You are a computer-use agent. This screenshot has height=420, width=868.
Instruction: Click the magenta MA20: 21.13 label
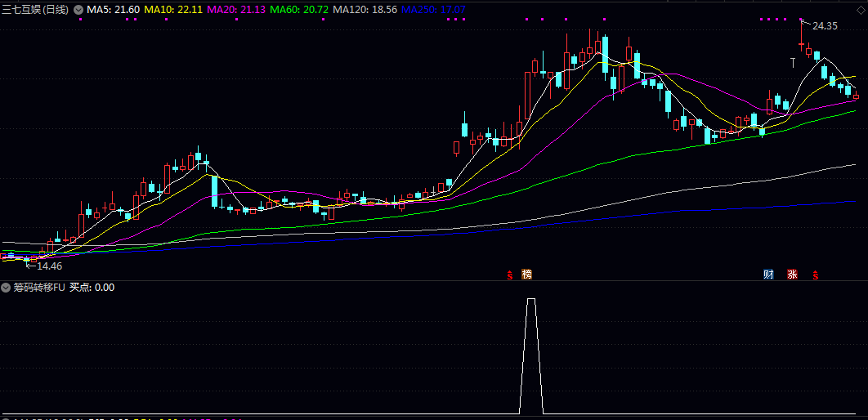237,10
